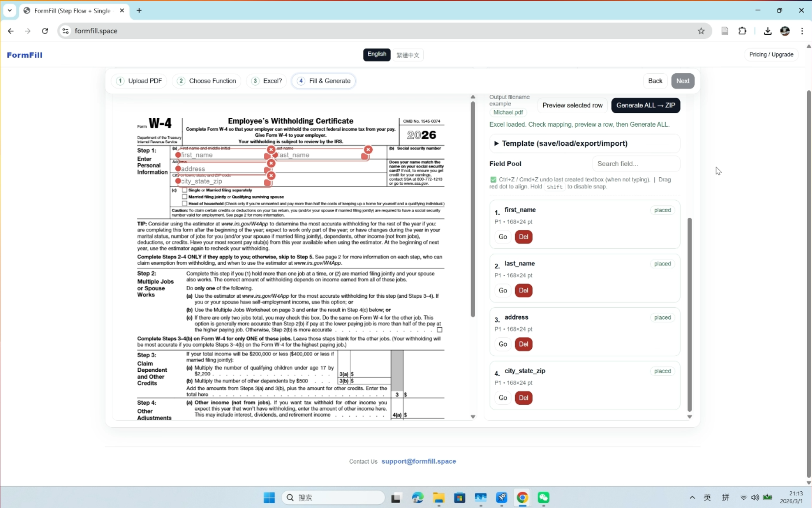Image resolution: width=812 pixels, height=508 pixels.
Task: Select the English language option
Action: coord(376,54)
